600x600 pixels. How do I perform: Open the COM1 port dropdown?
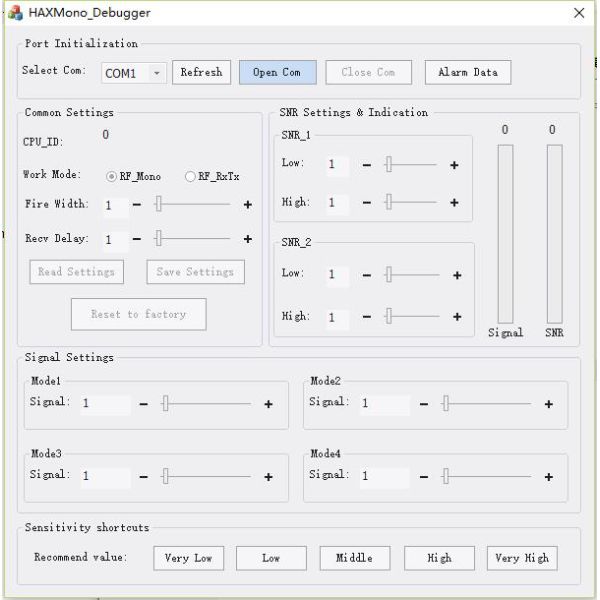[x=157, y=73]
